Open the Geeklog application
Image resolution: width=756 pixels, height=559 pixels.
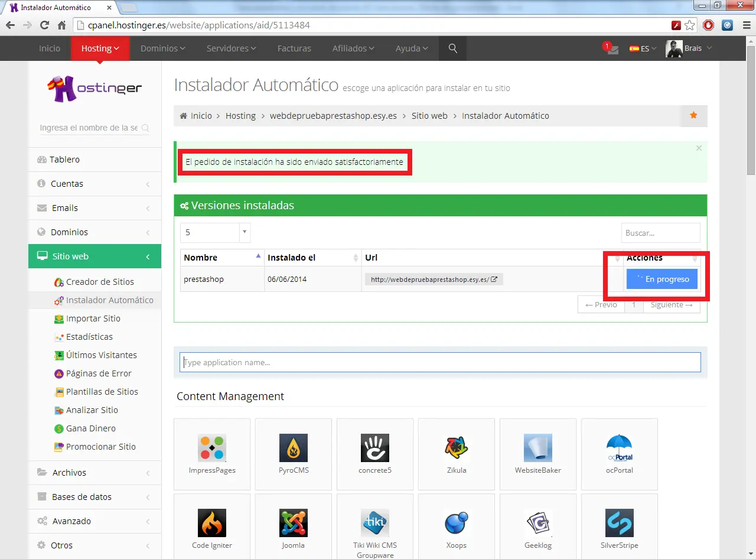click(538, 527)
